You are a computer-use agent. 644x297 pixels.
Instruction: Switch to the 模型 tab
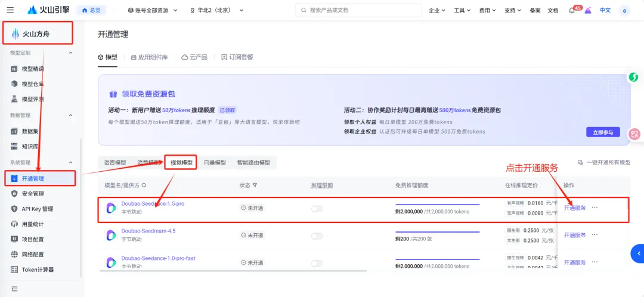coord(107,57)
